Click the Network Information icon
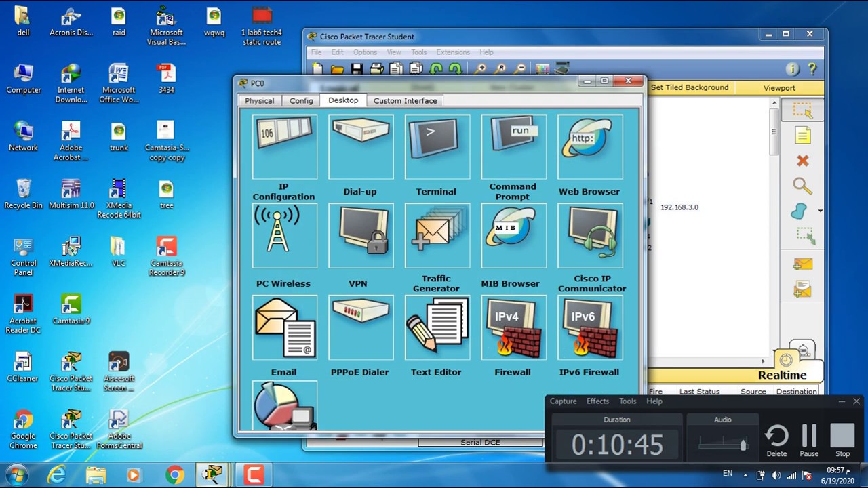The height and width of the screenshot is (488, 868). point(792,68)
